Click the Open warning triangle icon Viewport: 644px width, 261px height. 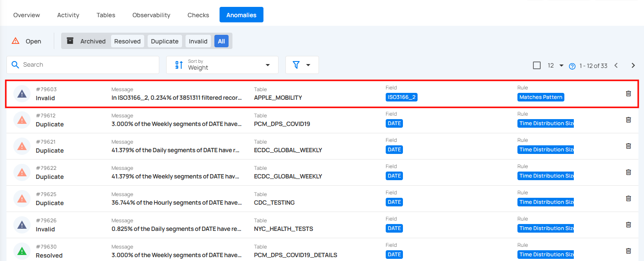click(x=15, y=41)
